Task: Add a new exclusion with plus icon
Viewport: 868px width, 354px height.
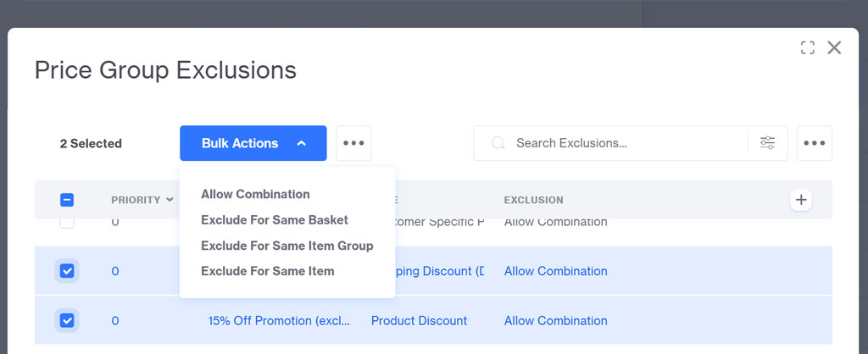Action: pos(801,200)
